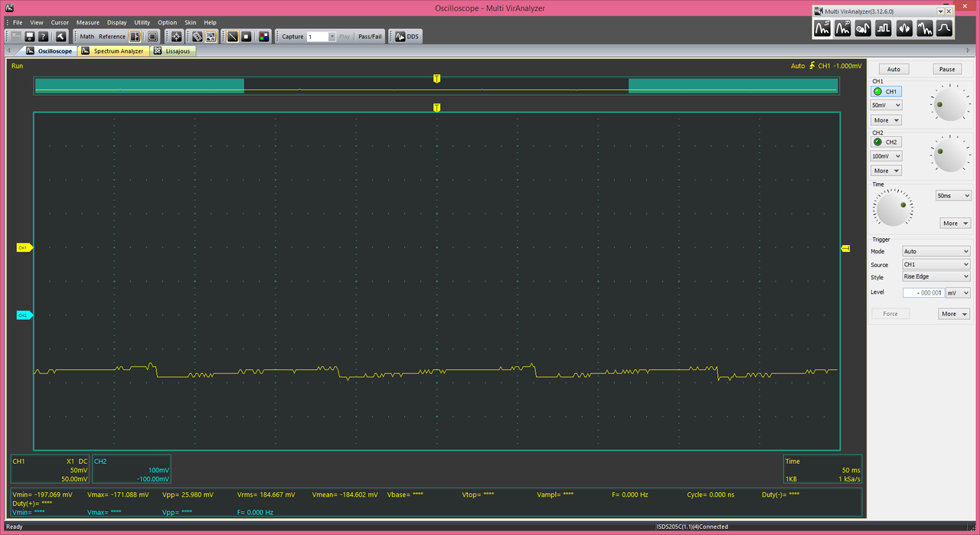Click the Lissajous tab's icon
980x535 pixels.
[158, 51]
